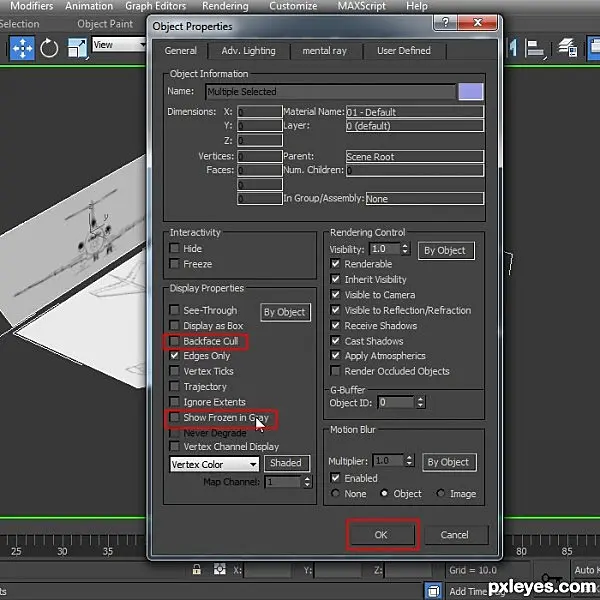Activate the Rotate tool icon
The height and width of the screenshot is (600, 600).
pos(49,48)
